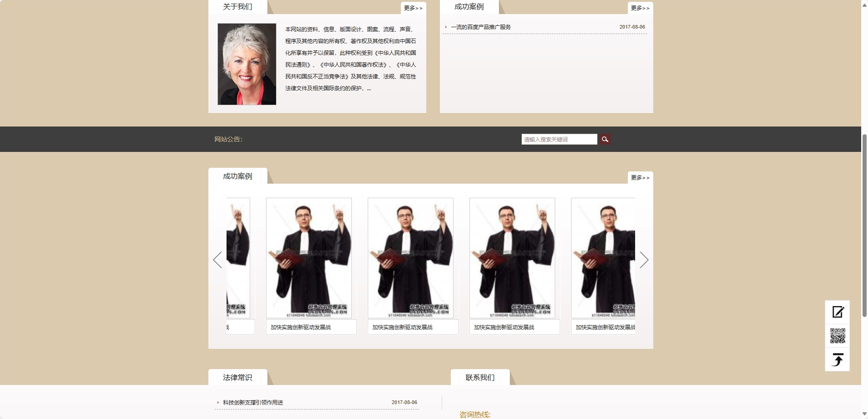Open the QR code floating icon
The width and height of the screenshot is (868, 419).
click(837, 336)
